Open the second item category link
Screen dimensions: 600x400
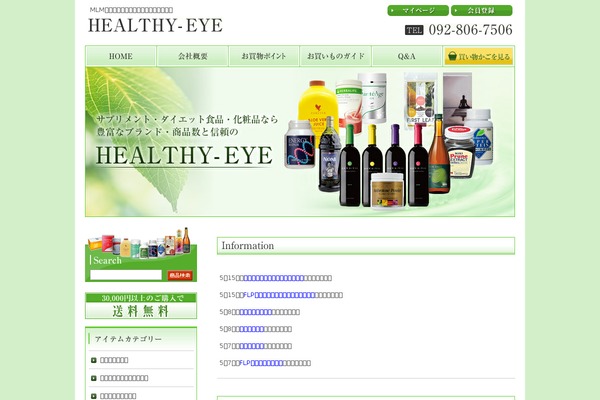pos(124,378)
